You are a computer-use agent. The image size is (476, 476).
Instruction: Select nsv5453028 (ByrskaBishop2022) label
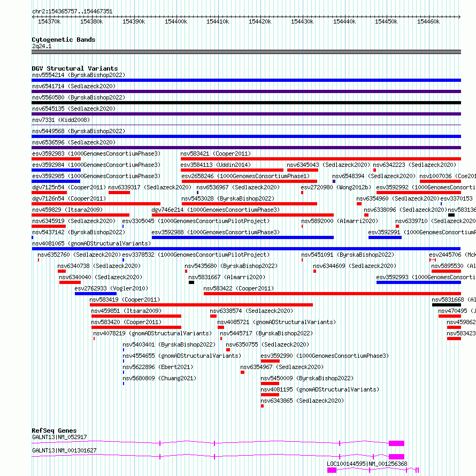pyautogui.click(x=228, y=198)
